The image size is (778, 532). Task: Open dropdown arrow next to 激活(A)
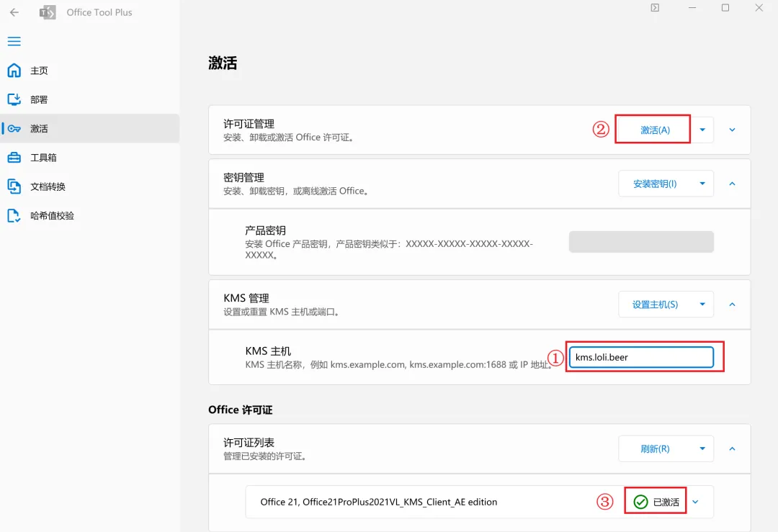tap(702, 130)
